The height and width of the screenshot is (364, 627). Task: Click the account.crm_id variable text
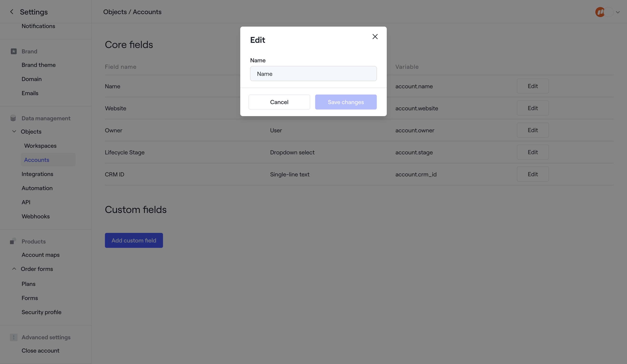pyautogui.click(x=416, y=174)
